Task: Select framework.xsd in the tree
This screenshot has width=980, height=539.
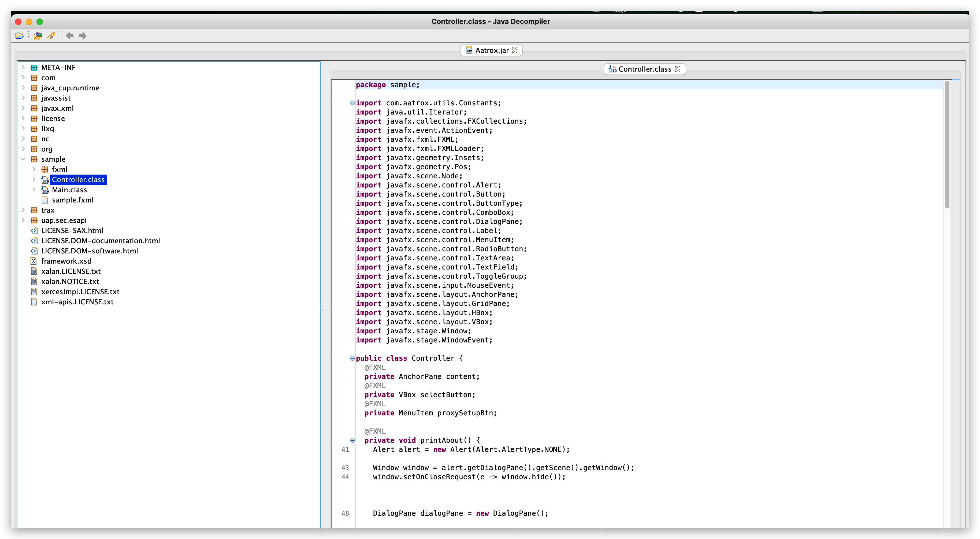Action: click(66, 261)
